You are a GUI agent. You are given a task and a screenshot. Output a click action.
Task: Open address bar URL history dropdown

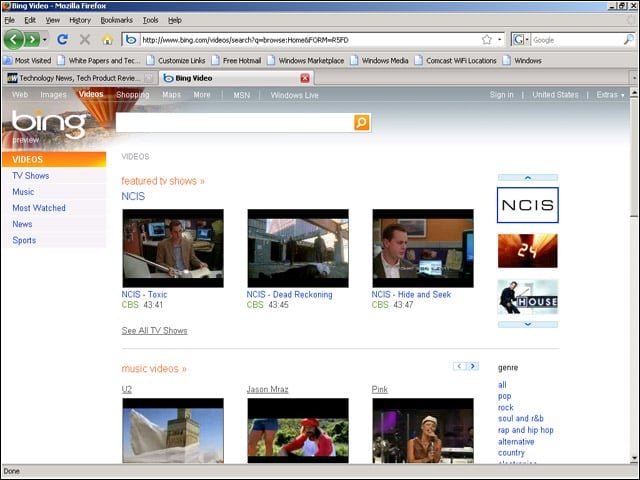(499, 40)
